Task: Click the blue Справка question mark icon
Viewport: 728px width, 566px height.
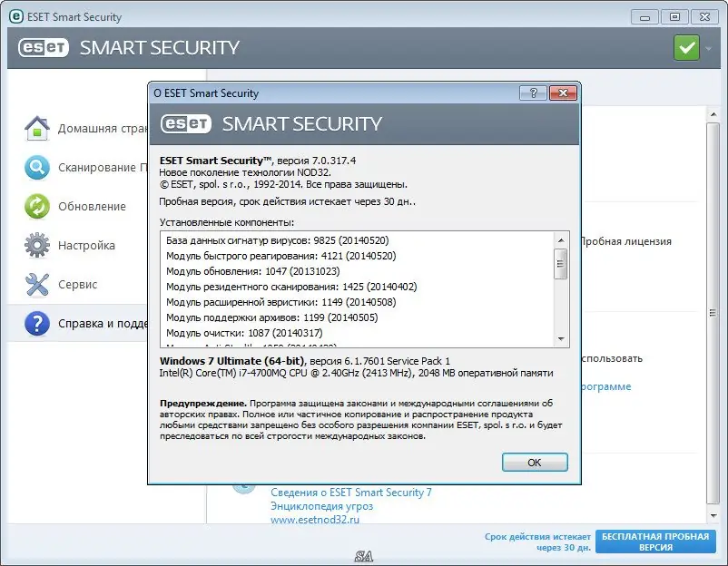Action: [36, 323]
